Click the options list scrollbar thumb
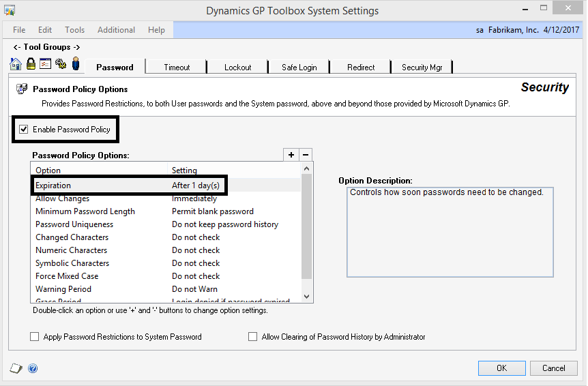This screenshot has width=588, height=386. 306,226
